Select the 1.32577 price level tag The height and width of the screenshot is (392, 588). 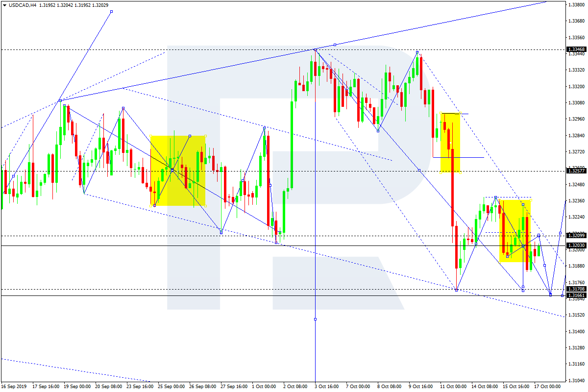pyautogui.click(x=575, y=171)
